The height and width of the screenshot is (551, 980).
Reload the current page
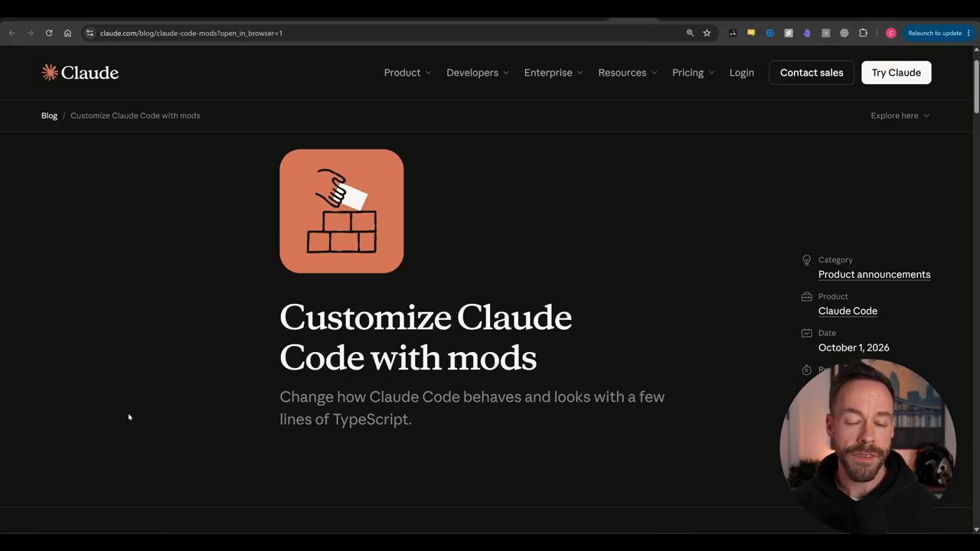(49, 33)
